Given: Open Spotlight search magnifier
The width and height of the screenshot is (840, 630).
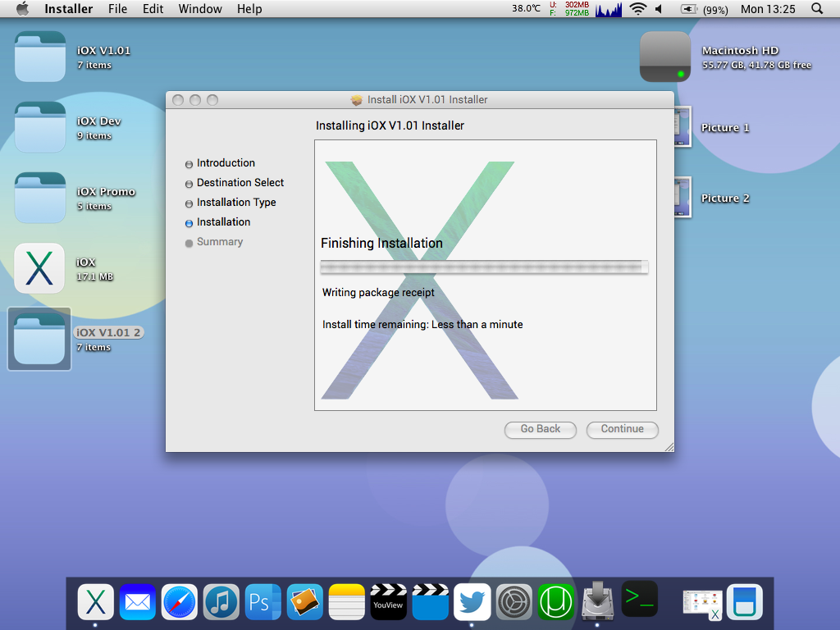Looking at the screenshot, I should 817,8.
